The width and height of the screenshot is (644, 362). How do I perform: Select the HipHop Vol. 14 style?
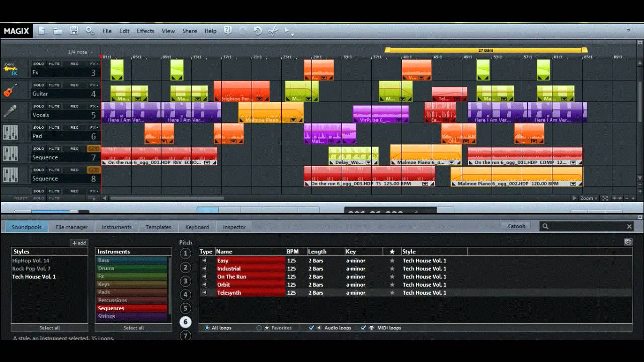(x=31, y=260)
